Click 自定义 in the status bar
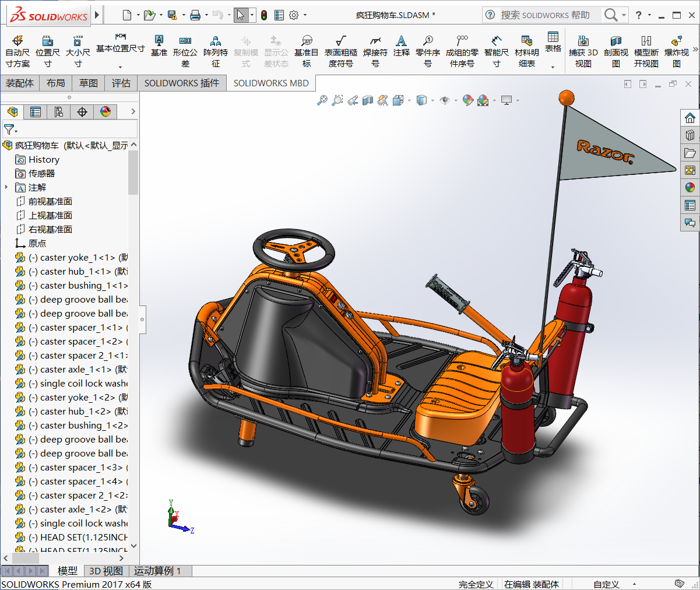This screenshot has height=590, width=700. pos(606,584)
